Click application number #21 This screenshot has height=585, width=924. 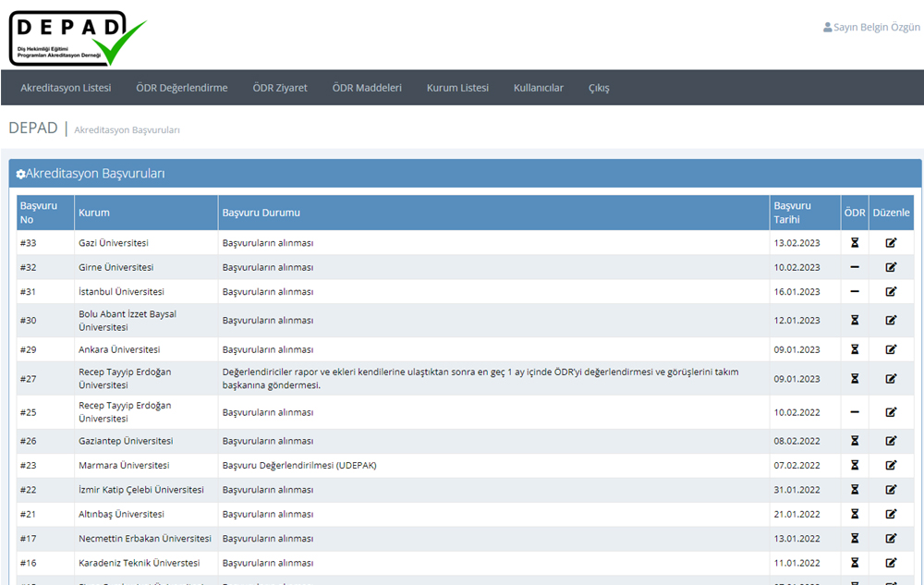[x=29, y=515]
